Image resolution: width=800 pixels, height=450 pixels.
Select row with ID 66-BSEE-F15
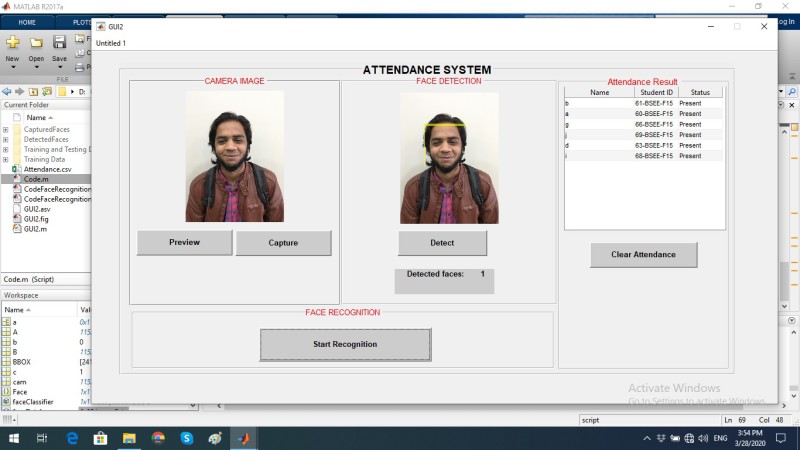click(643, 124)
